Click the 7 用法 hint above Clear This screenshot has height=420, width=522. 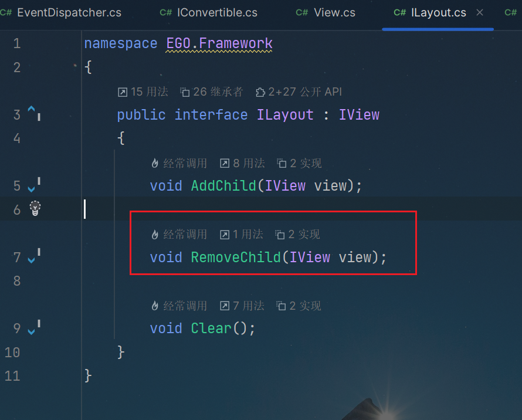click(x=242, y=306)
